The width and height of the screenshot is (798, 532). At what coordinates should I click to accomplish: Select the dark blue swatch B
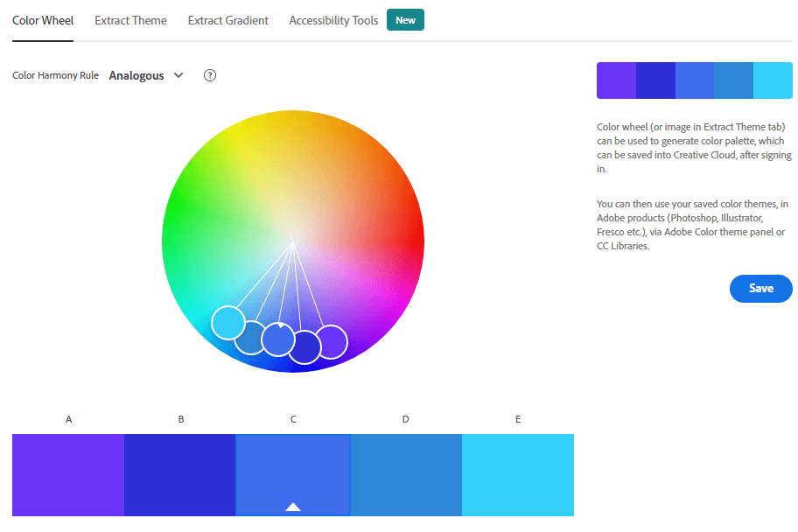point(180,475)
